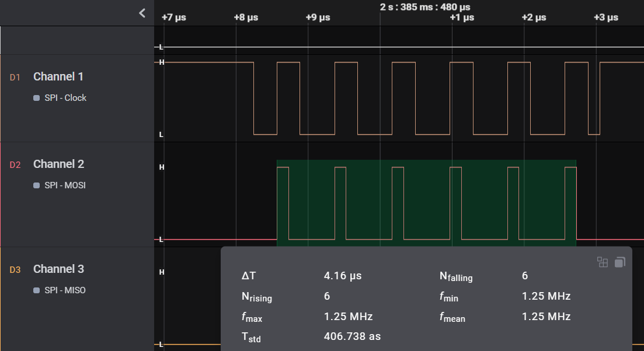This screenshot has width=644, height=351.
Task: Click the D3 channel identifier
Action: [x=15, y=269]
